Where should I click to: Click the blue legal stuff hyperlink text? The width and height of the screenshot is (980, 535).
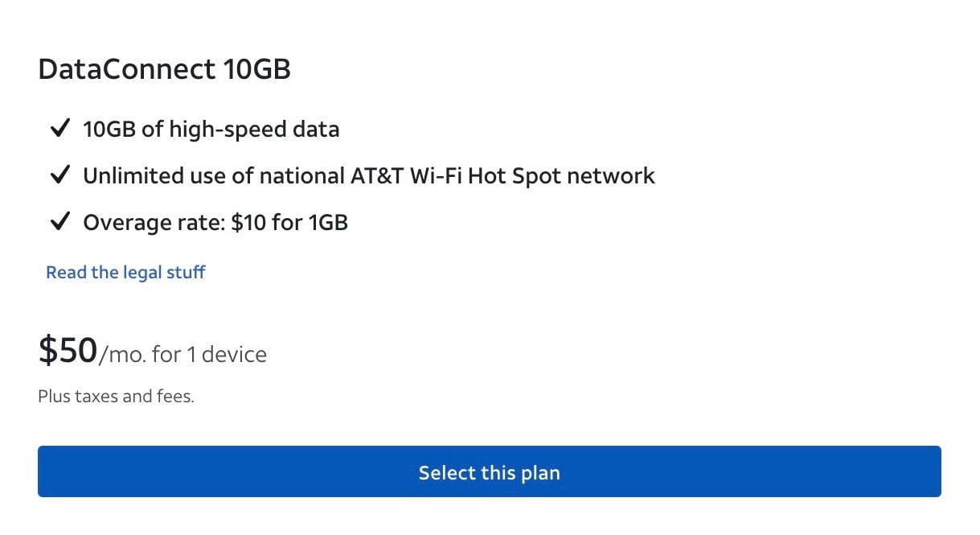(125, 272)
